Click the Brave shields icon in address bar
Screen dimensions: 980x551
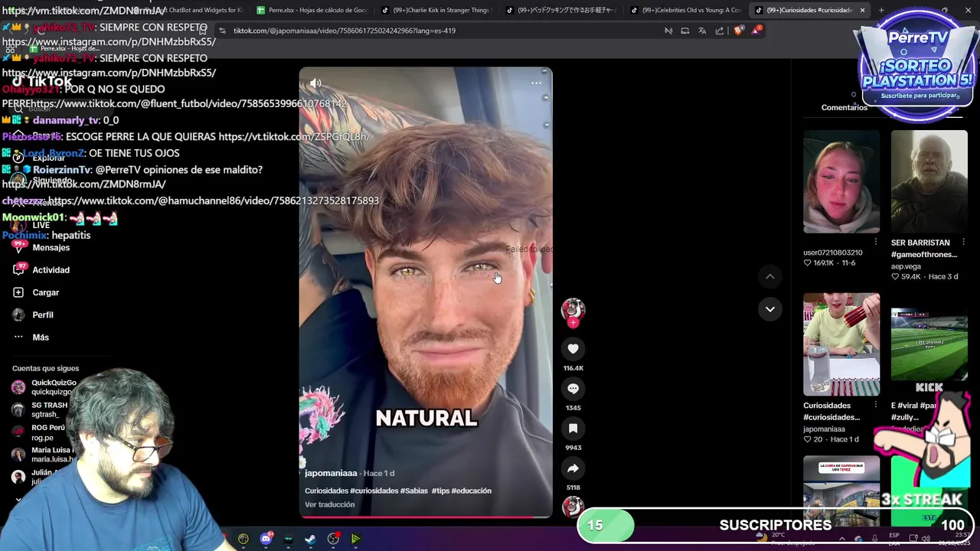(x=737, y=31)
